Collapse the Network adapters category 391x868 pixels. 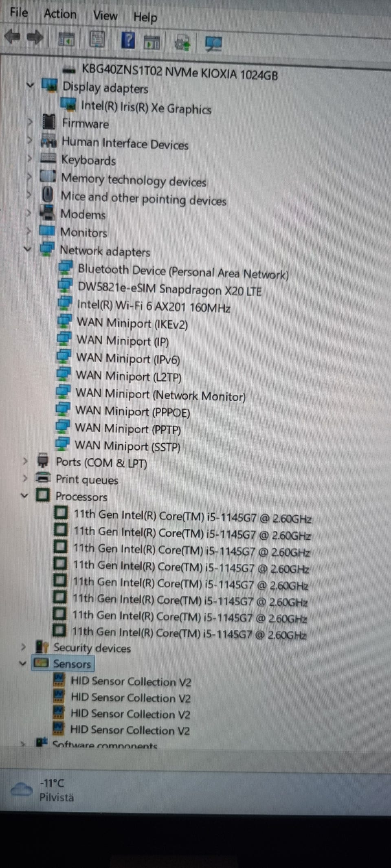pyautogui.click(x=27, y=248)
